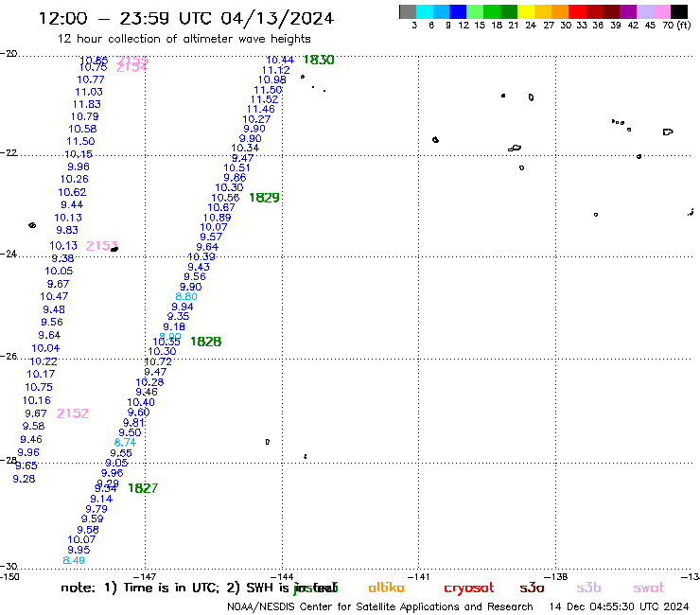This screenshot has height=615, width=700.
Task: Click the pink swot legend label
Action: click(649, 588)
